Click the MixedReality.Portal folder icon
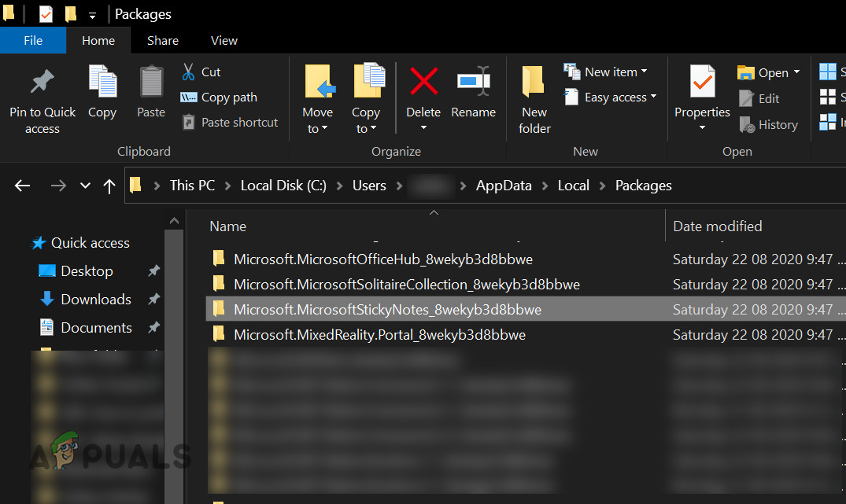Image resolution: width=846 pixels, height=504 pixels. 219,334
